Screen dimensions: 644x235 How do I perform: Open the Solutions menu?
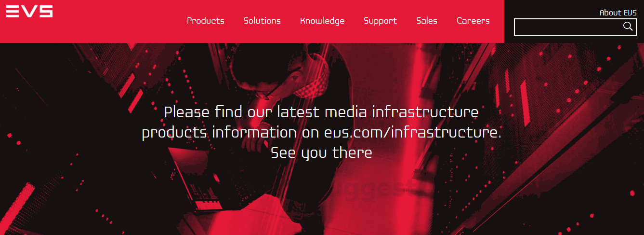click(262, 21)
